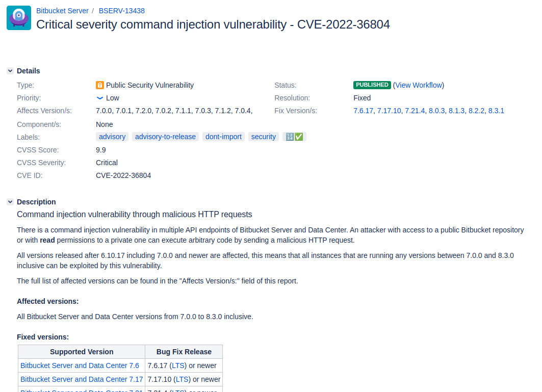The width and height of the screenshot is (542, 392).
Task: Open fix version 7.6.17
Action: click(363, 111)
